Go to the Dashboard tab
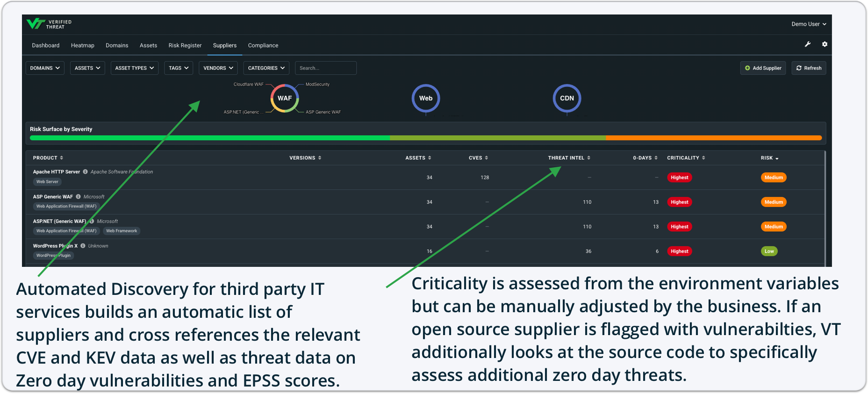Viewport: 868px width, 408px height. [46, 45]
